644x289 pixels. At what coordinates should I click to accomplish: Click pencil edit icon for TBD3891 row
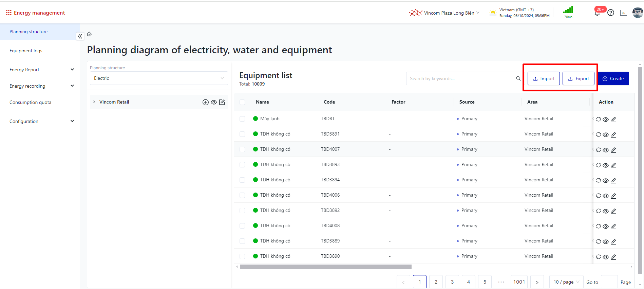coord(613,134)
